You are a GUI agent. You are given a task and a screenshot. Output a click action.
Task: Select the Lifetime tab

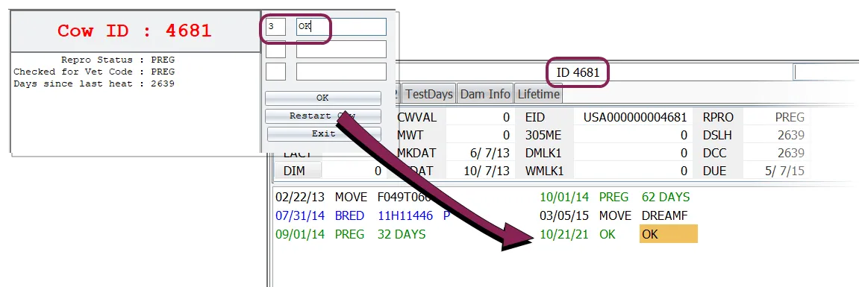[x=539, y=94]
